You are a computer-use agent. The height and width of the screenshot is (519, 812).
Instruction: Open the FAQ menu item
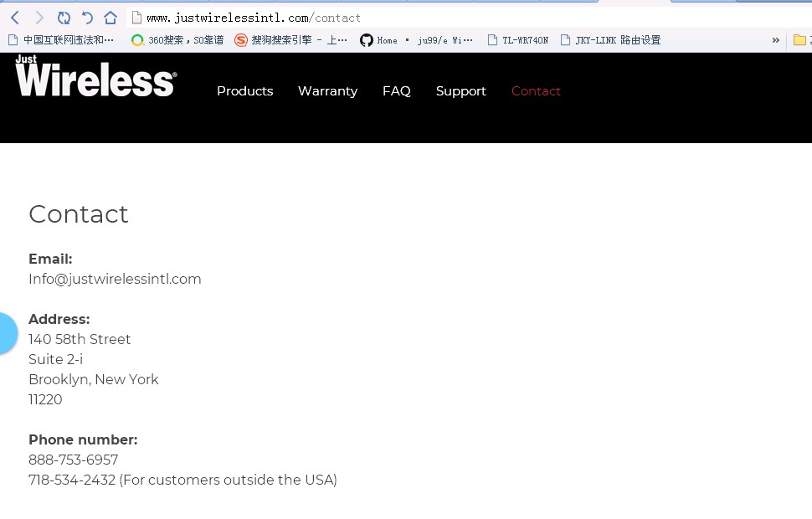(x=397, y=91)
